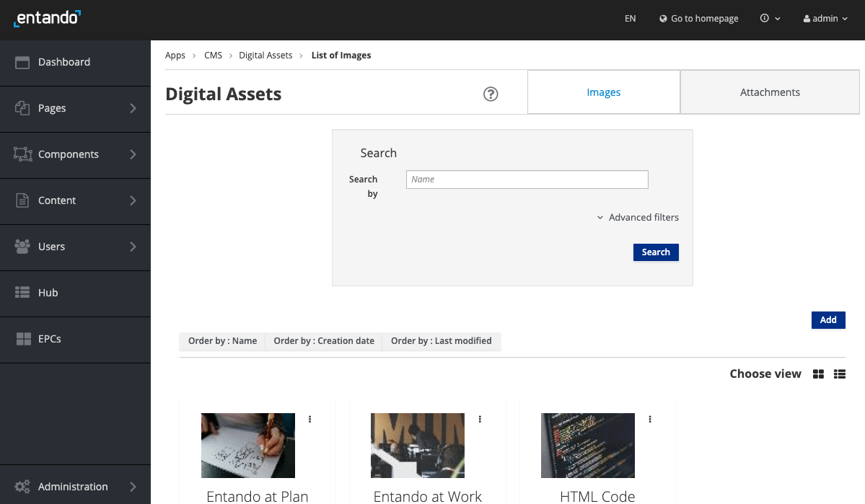Select Order by Creation date
The width and height of the screenshot is (865, 504).
point(324,340)
